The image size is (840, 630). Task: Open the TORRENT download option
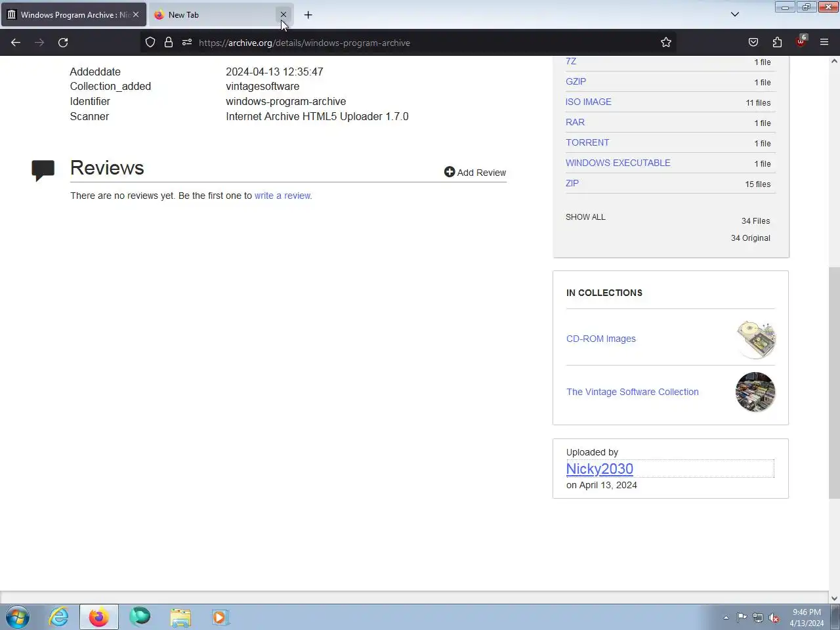(587, 142)
